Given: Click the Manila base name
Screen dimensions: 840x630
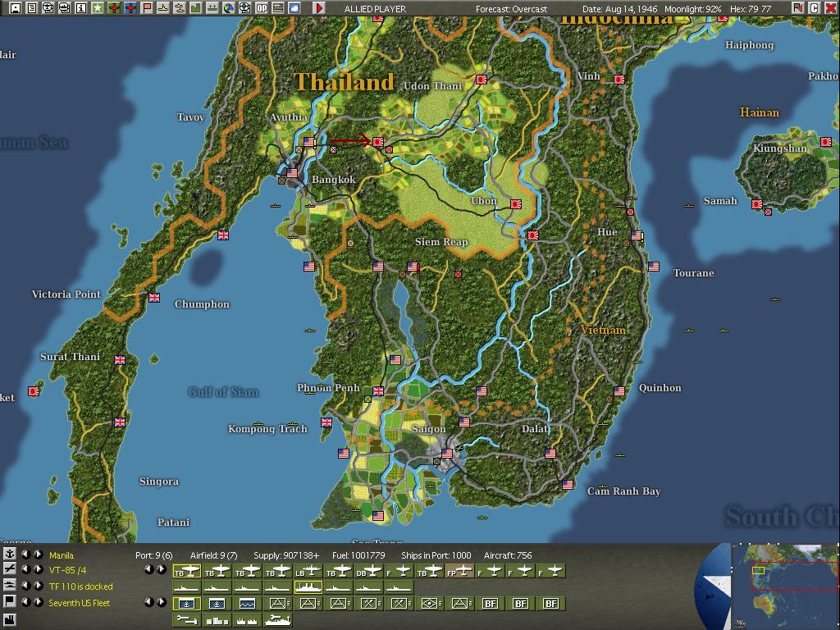Looking at the screenshot, I should (x=61, y=555).
